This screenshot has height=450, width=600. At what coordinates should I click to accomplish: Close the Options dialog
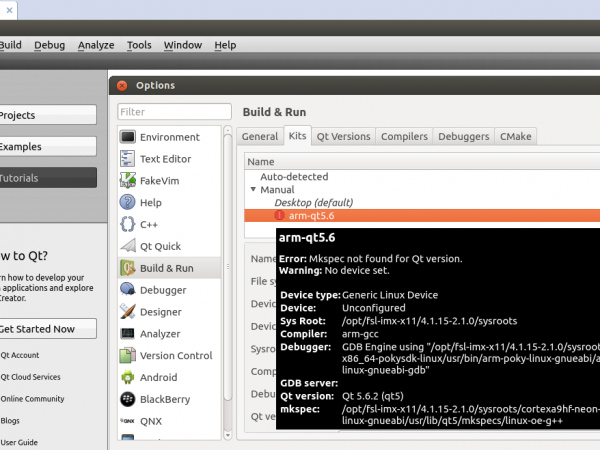123,86
